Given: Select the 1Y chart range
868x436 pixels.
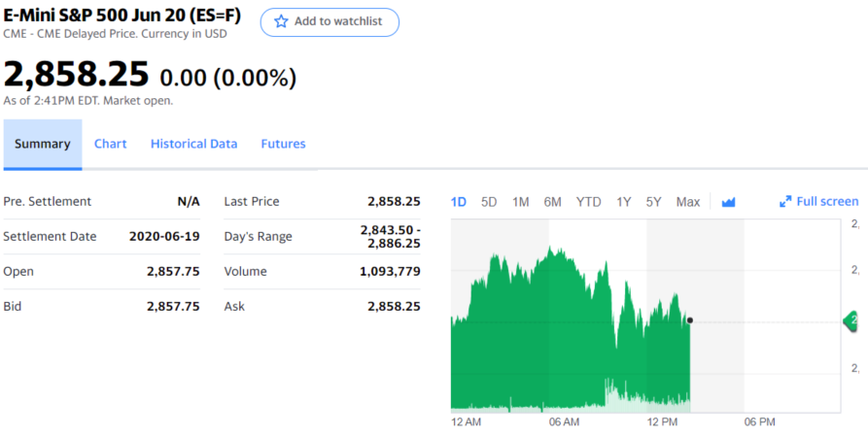Looking at the screenshot, I should [x=624, y=202].
